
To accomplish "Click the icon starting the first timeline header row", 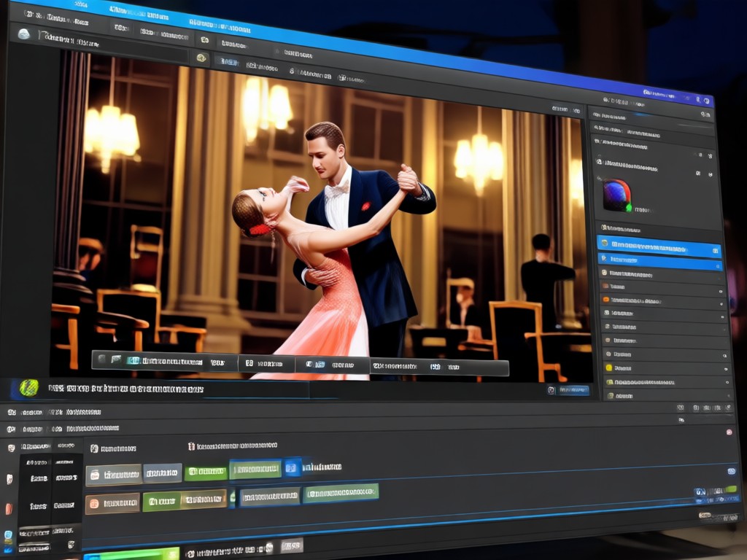I will [12, 412].
